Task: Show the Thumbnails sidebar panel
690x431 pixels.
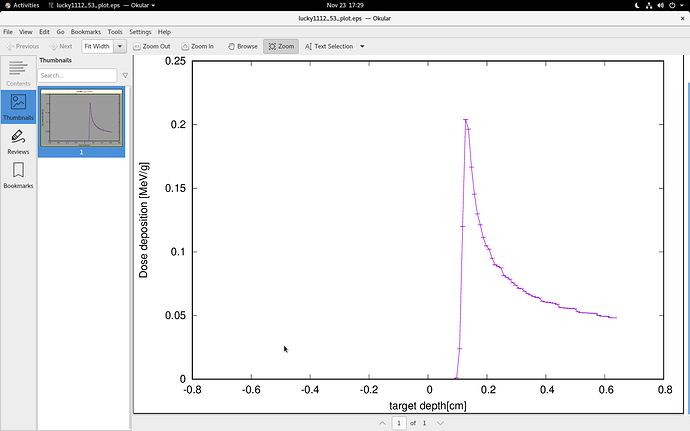Action: coord(18,107)
